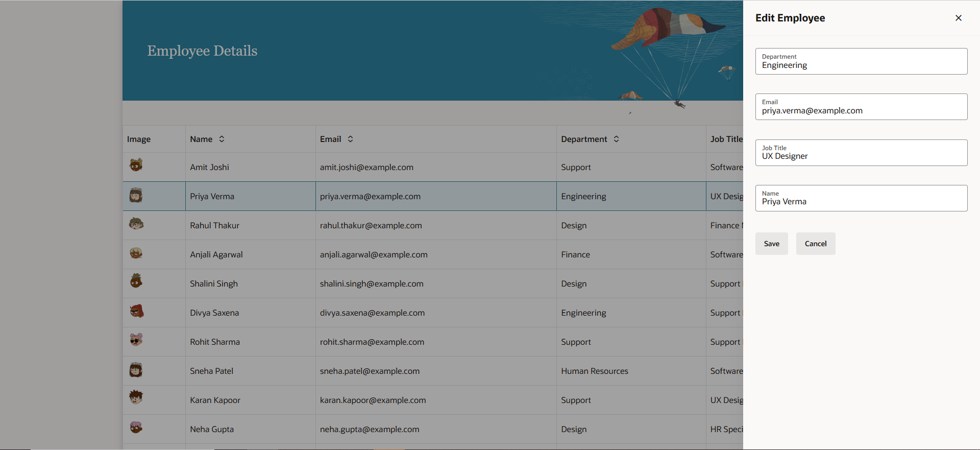Click the Job Title text field
Image resolution: width=980 pixels, height=450 pixels.
coord(861,156)
